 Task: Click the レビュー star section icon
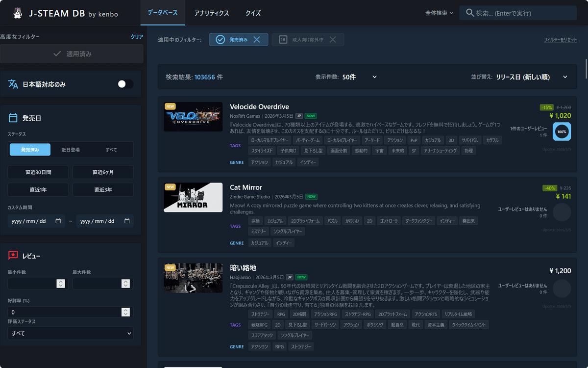tap(13, 256)
